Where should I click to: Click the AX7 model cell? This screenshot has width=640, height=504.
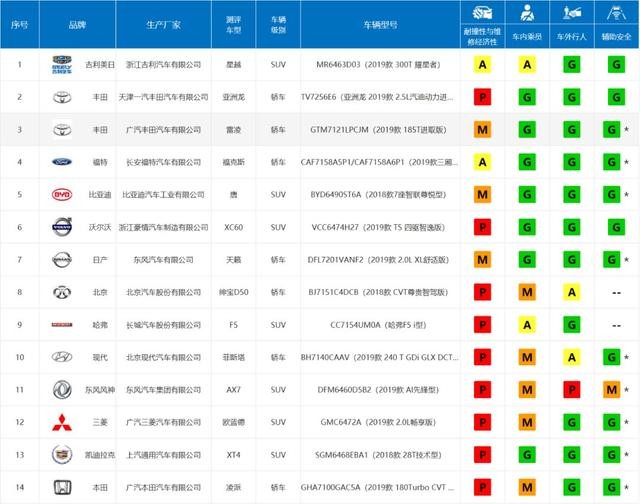click(x=233, y=390)
